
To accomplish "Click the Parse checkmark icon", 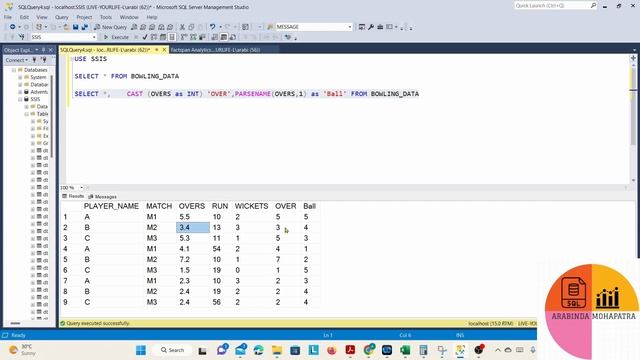I will tap(144, 37).
